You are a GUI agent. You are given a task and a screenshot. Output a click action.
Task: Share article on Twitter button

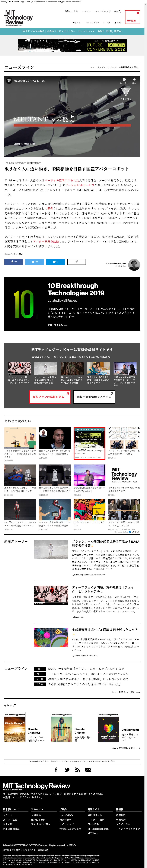coord(34,262)
